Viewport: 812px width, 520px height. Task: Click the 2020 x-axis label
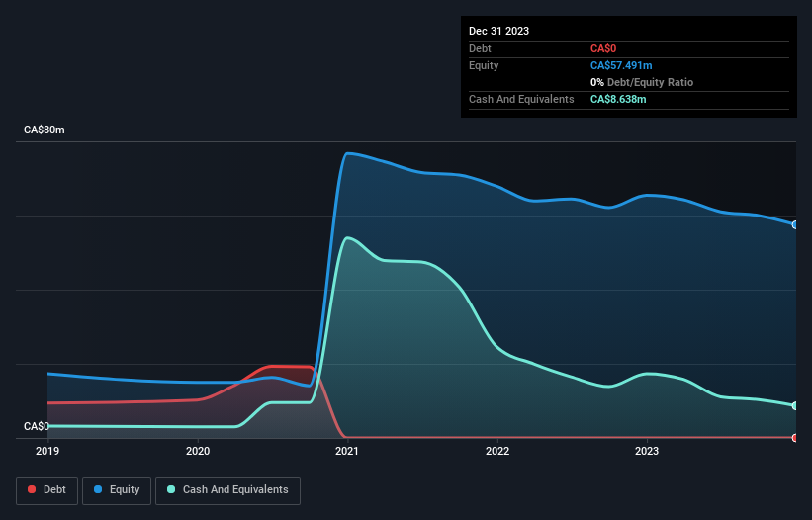198,451
